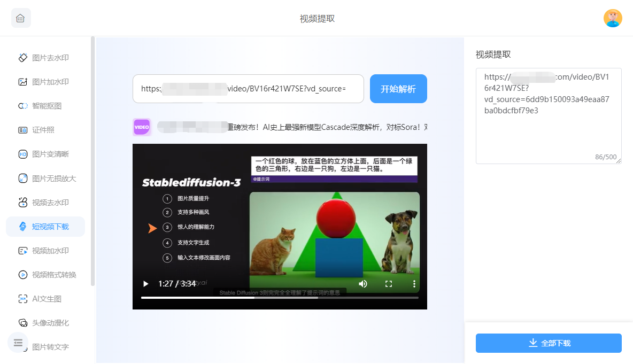The image size is (633, 364).
Task: Toggle sidebar with hamburger menu button
Action: tap(18, 343)
